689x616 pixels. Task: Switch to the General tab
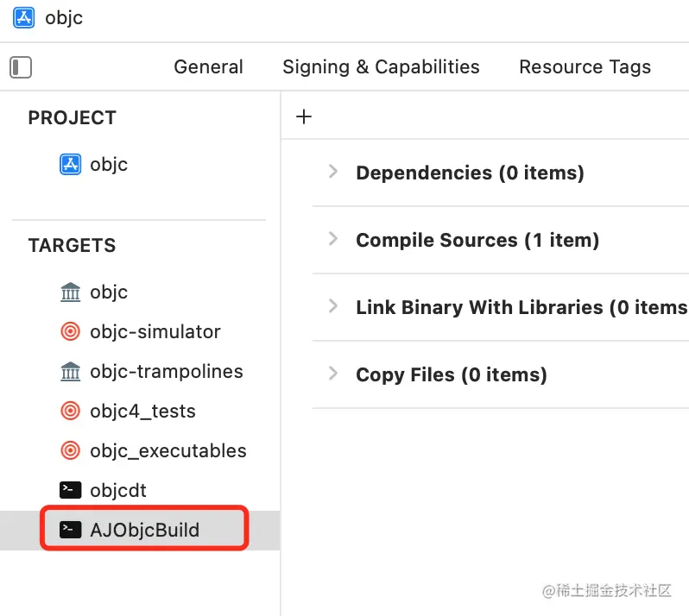point(208,67)
